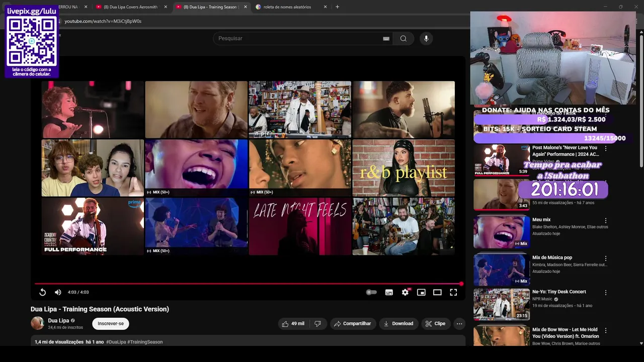644x362 pixels.
Task: Switch to the Dua Lipa Covers Aerosmith tab
Action: coord(130,7)
